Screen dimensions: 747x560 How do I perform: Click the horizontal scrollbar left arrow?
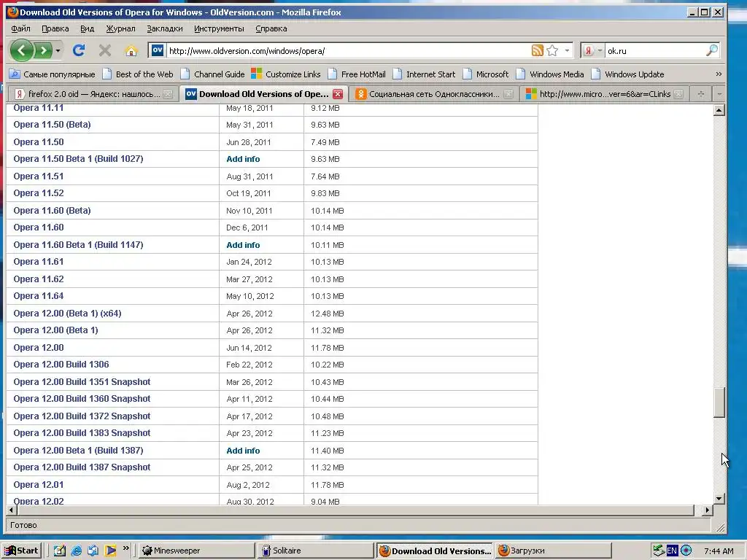12,510
